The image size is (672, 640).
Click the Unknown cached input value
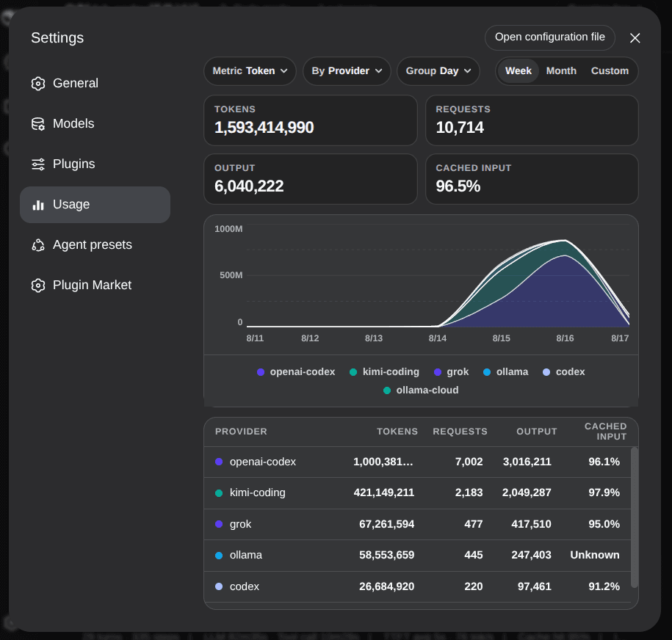(595, 555)
